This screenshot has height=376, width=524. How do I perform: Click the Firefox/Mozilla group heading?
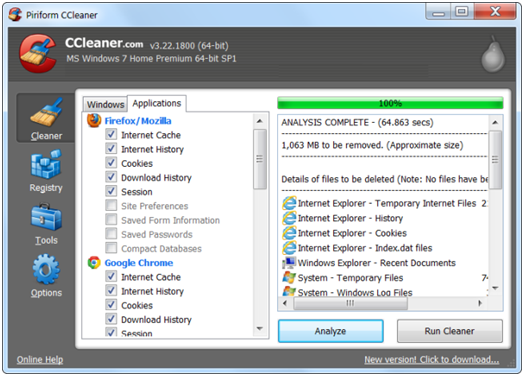click(138, 121)
